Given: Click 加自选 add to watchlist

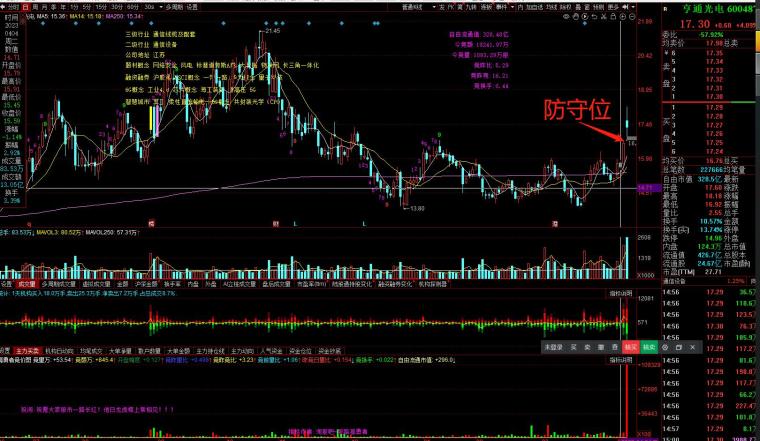Looking at the screenshot, I should (534, 7).
